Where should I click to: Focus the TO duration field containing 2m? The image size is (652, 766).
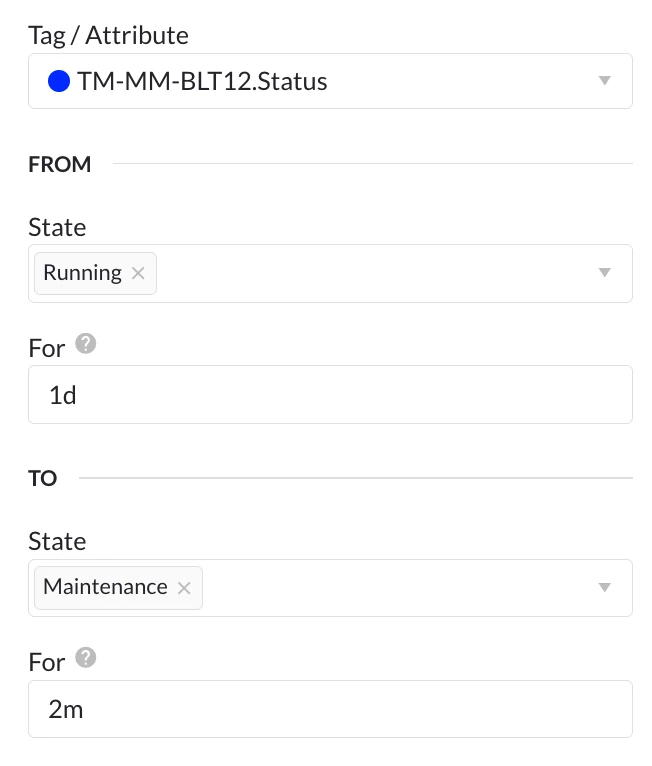click(330, 709)
